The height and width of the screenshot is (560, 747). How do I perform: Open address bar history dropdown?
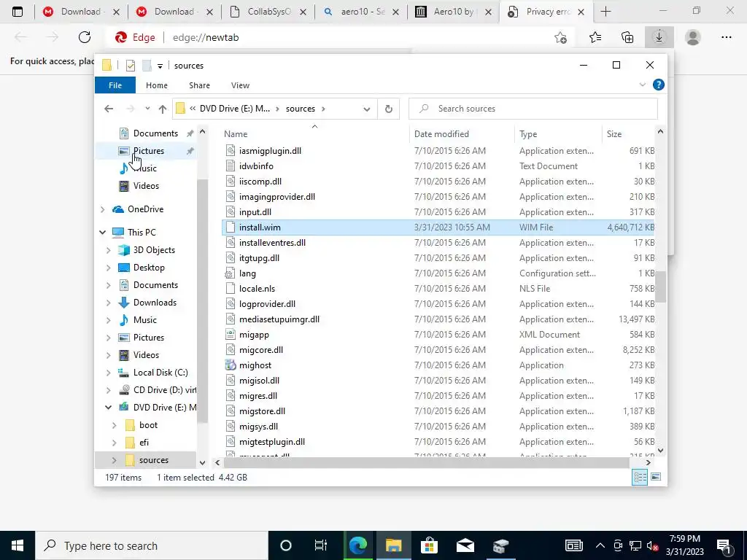[x=366, y=109]
